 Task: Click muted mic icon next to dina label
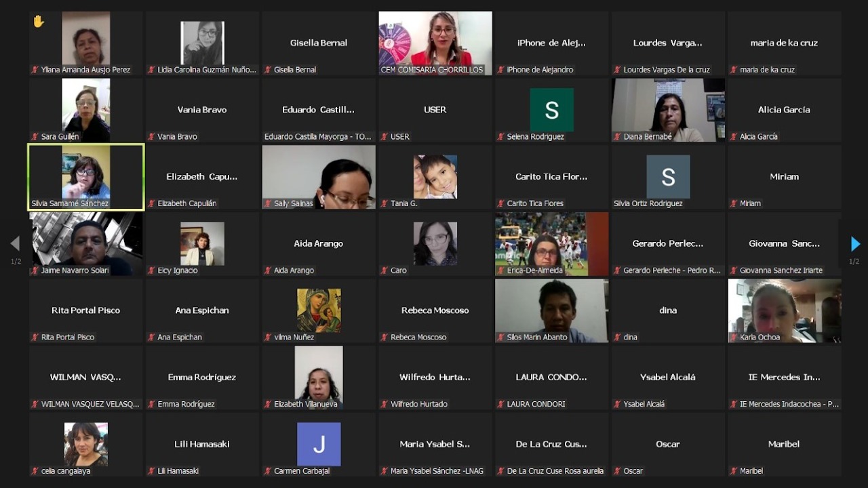[x=618, y=338]
